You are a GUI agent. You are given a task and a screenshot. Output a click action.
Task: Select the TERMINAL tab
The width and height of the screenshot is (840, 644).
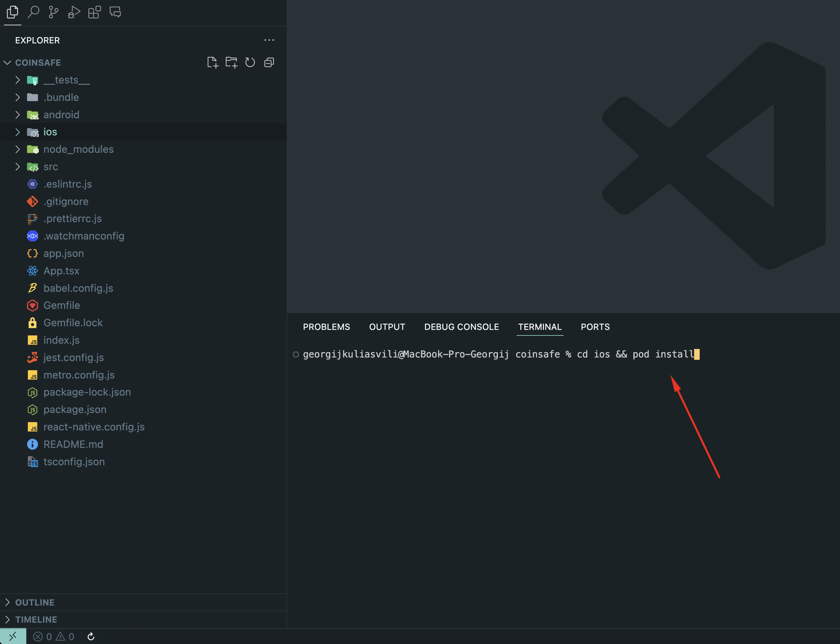point(540,327)
